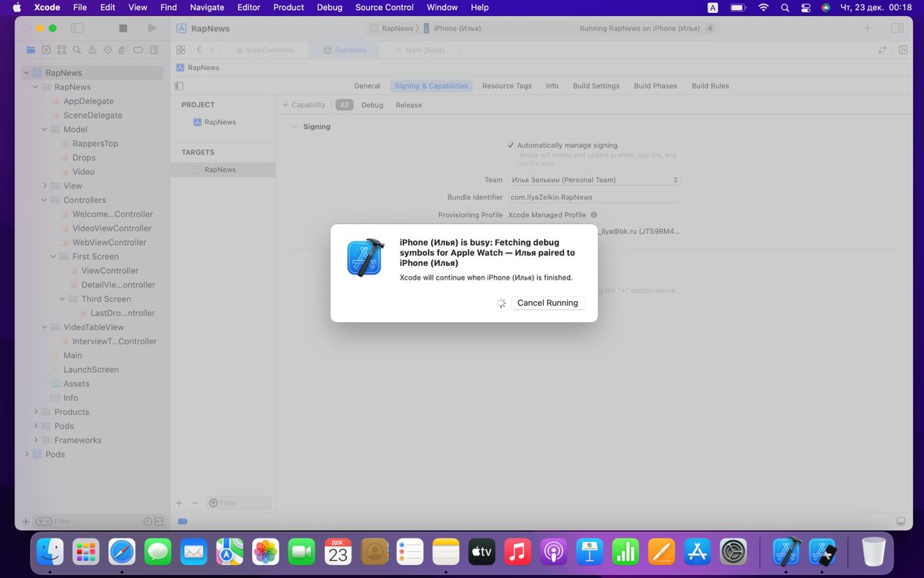
Task: Expand the View group
Action: (45, 186)
